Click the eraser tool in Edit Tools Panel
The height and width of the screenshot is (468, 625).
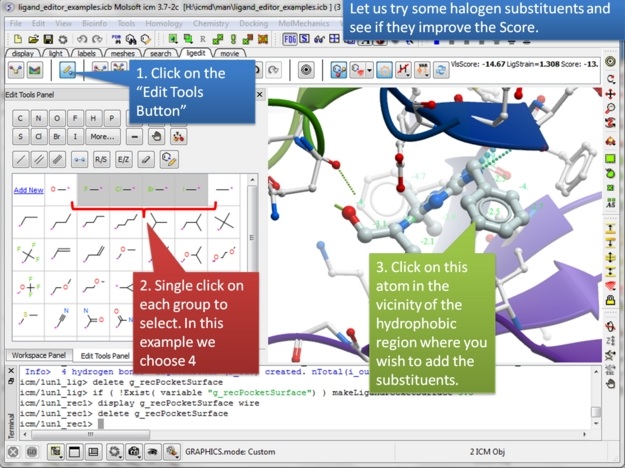[146, 159]
